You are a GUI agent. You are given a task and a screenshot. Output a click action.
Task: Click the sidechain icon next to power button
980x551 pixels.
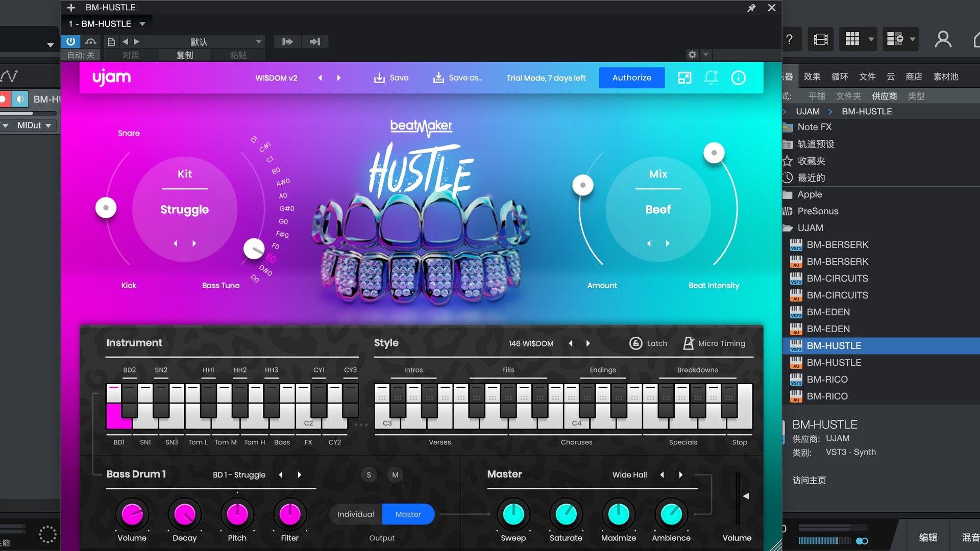pyautogui.click(x=91, y=41)
